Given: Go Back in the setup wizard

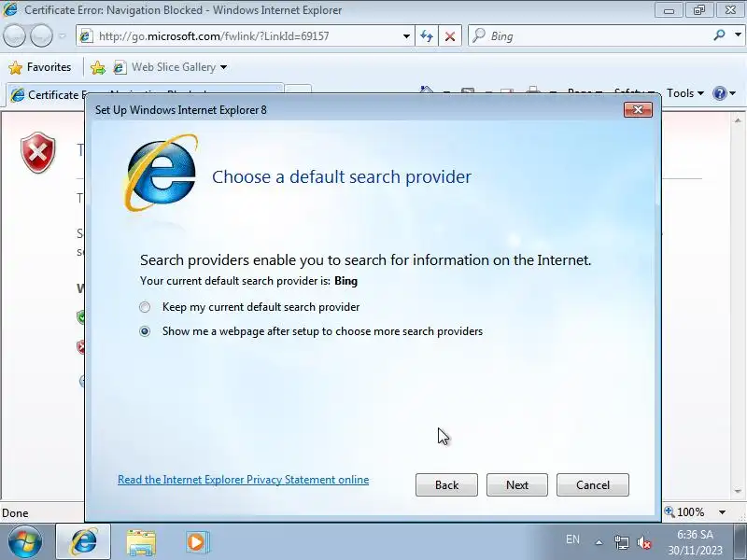Looking at the screenshot, I should 446,484.
